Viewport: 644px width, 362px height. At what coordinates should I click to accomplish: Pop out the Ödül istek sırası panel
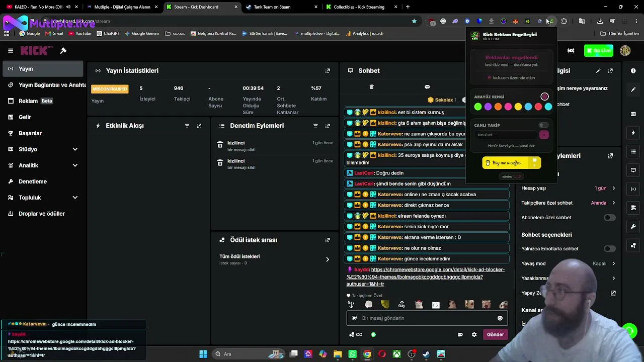click(x=328, y=240)
